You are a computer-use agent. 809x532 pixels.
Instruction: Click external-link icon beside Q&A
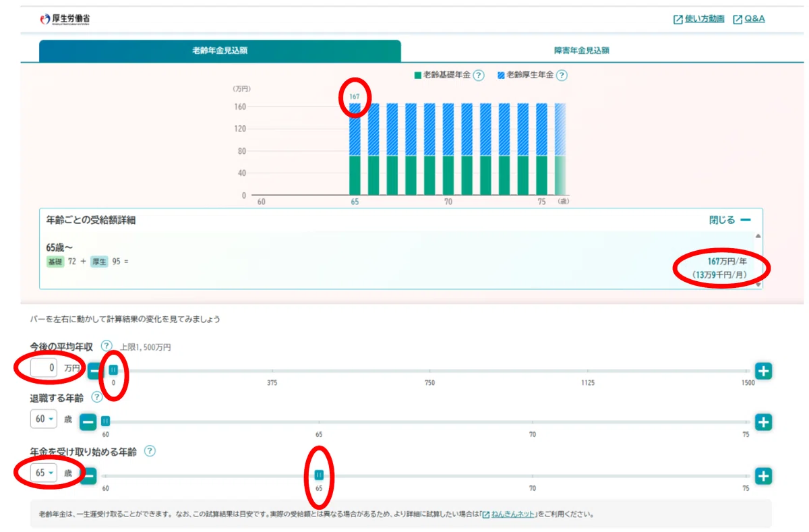[738, 20]
